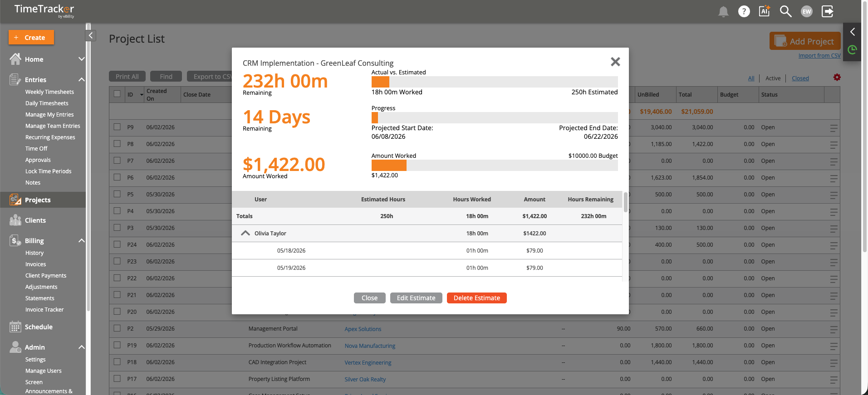
Task: Open the red column settings gear
Action: tap(837, 78)
